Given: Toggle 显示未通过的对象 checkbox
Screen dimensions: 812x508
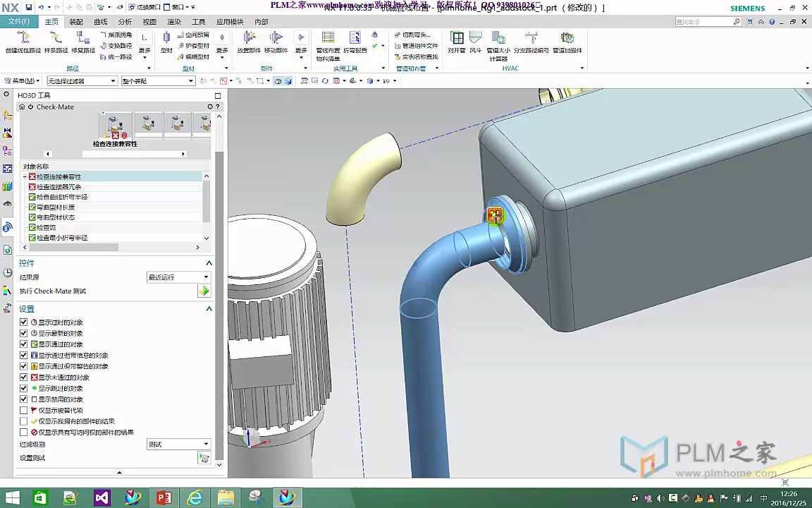Looking at the screenshot, I should click(24, 377).
